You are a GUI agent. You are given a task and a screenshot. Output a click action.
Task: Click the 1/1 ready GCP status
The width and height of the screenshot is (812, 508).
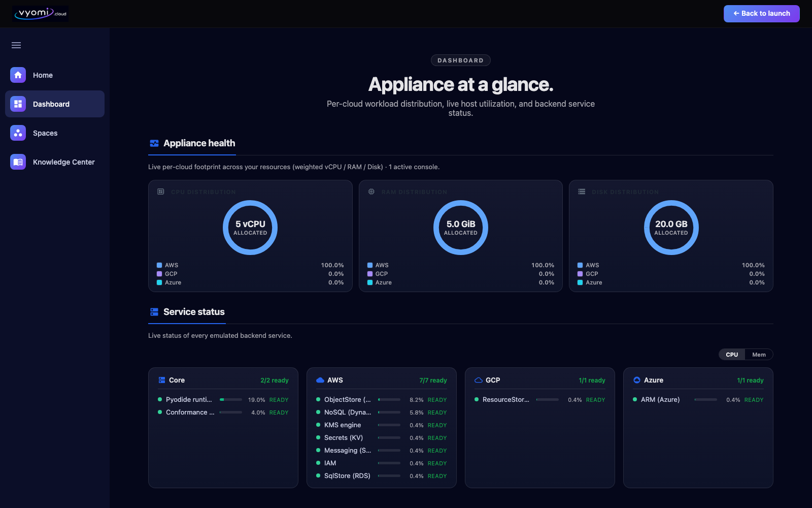[592, 380]
